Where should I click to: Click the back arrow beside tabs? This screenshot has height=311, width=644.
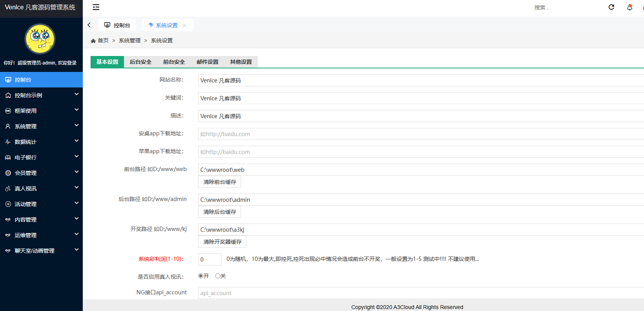pos(89,25)
